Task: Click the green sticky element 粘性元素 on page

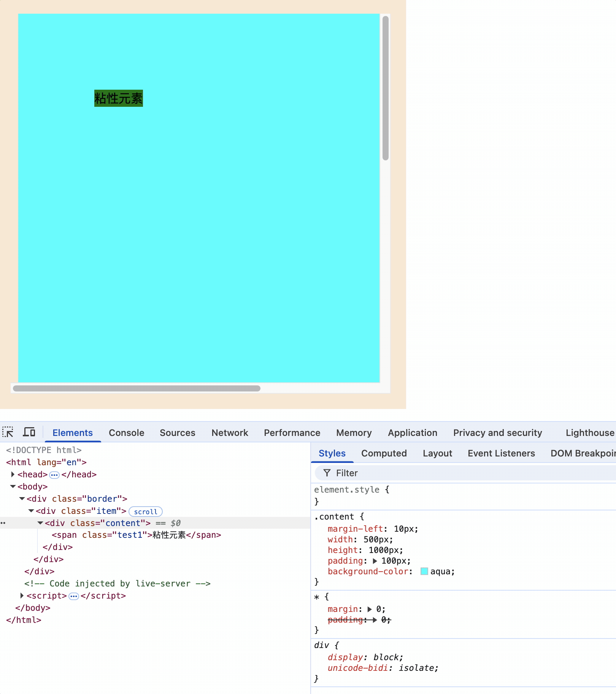Action: 119,98
